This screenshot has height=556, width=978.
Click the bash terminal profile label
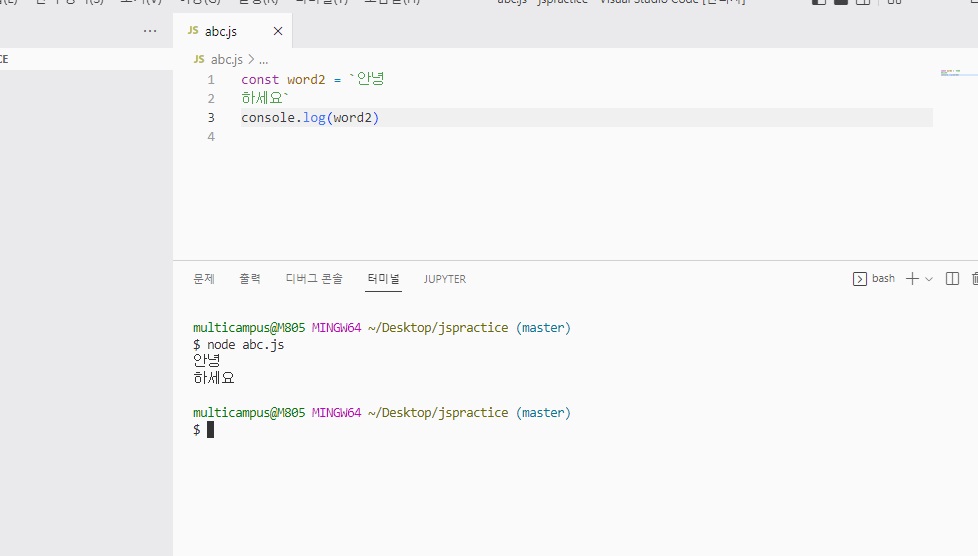[x=883, y=278]
